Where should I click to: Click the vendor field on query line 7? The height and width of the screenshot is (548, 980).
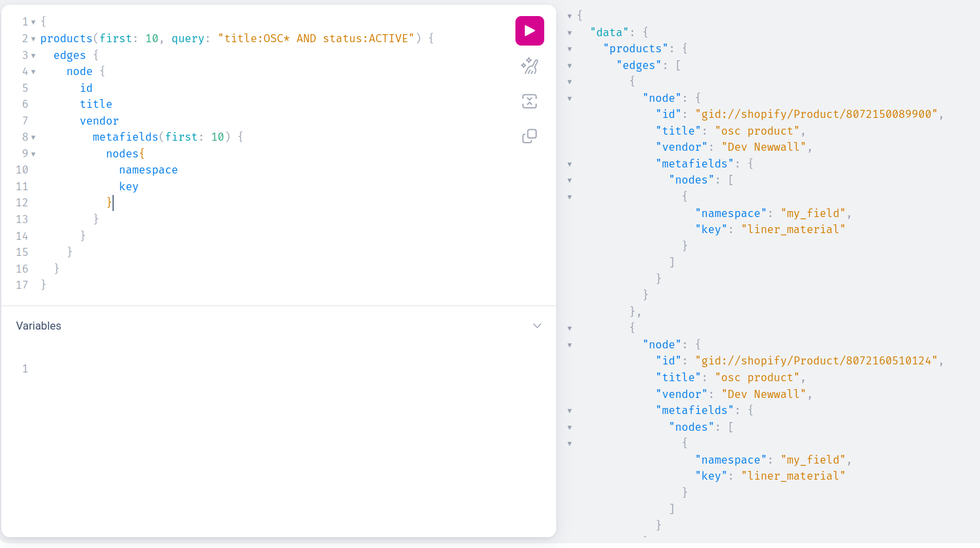tap(99, 121)
